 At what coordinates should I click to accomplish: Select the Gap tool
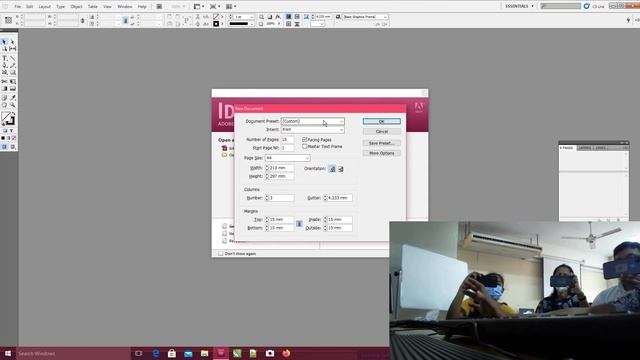[x=12, y=49]
